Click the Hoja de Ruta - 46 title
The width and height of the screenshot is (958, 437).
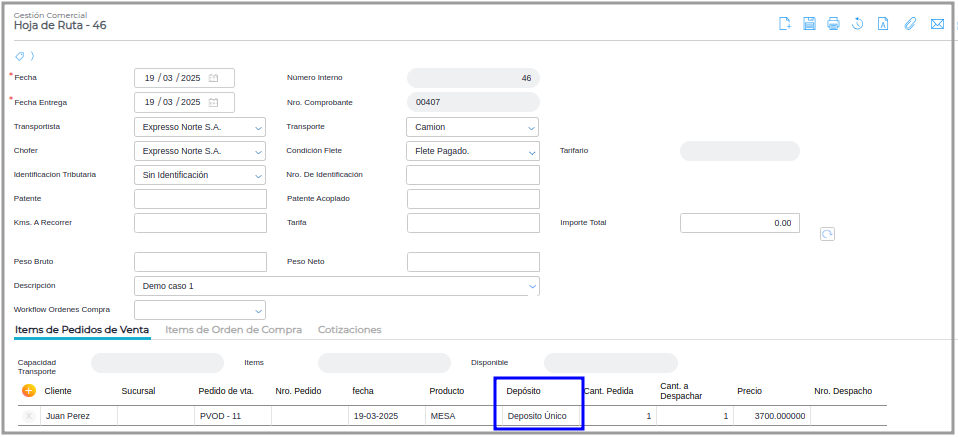(60, 26)
